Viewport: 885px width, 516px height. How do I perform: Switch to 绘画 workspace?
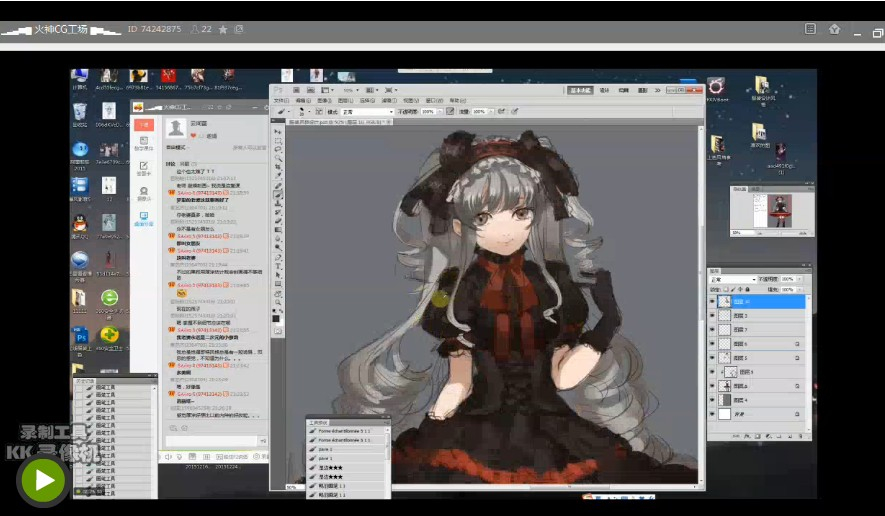[x=624, y=90]
